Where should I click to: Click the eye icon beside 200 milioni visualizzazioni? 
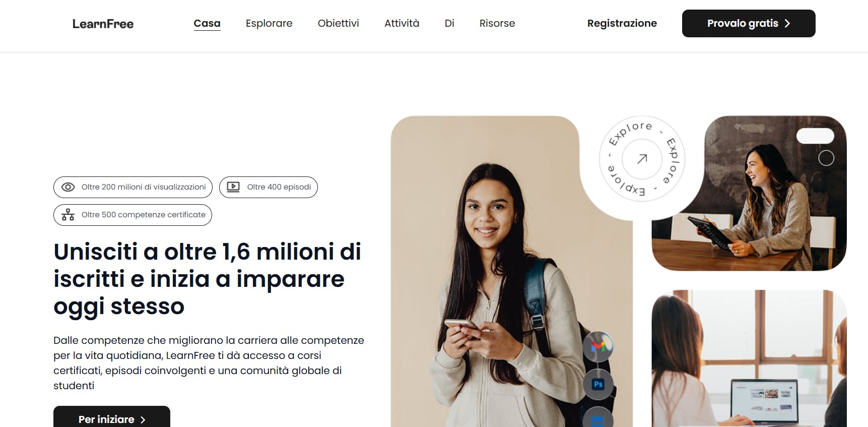pyautogui.click(x=68, y=187)
